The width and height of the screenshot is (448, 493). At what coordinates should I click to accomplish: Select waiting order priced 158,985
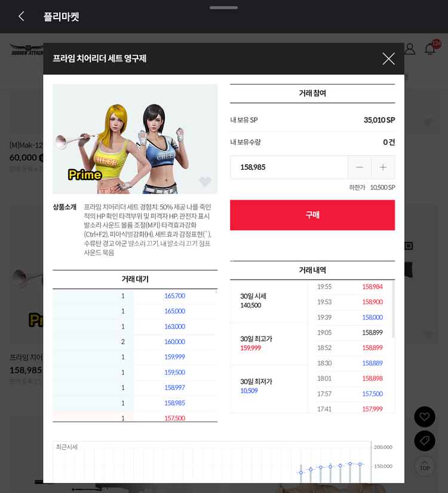pos(135,403)
